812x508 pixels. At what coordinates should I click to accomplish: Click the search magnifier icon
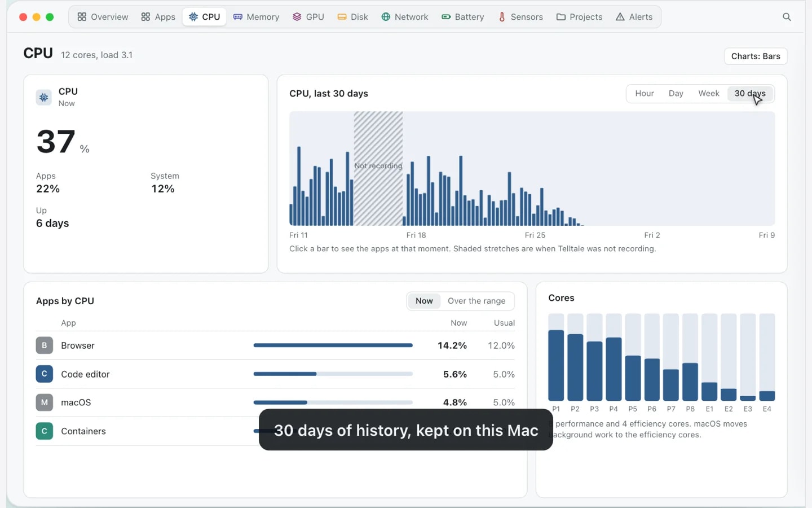787,17
